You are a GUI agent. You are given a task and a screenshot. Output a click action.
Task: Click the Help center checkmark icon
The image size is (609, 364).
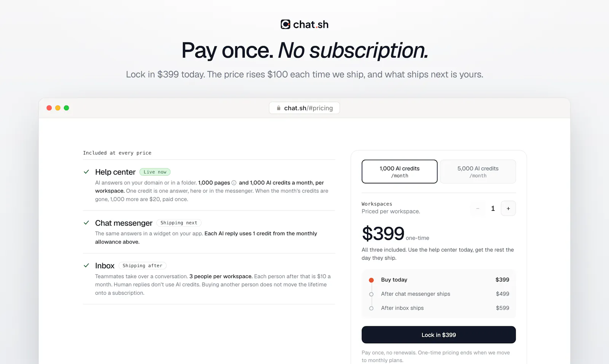coord(86,172)
